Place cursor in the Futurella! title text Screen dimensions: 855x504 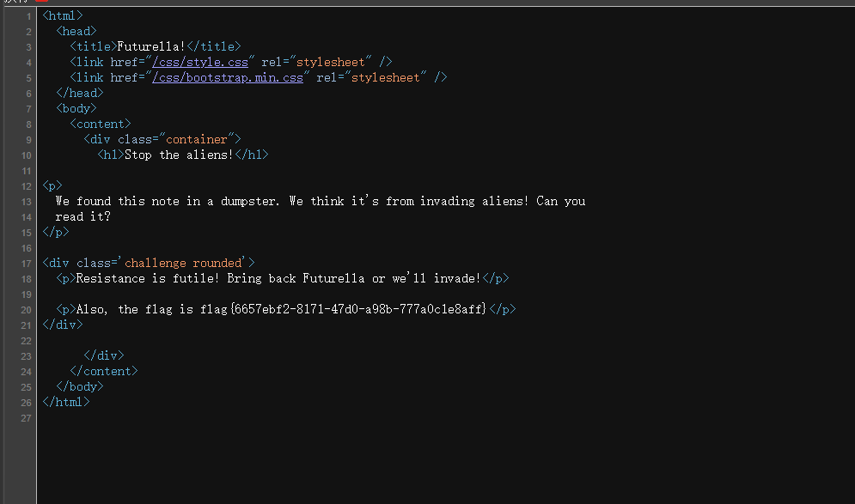pos(150,46)
